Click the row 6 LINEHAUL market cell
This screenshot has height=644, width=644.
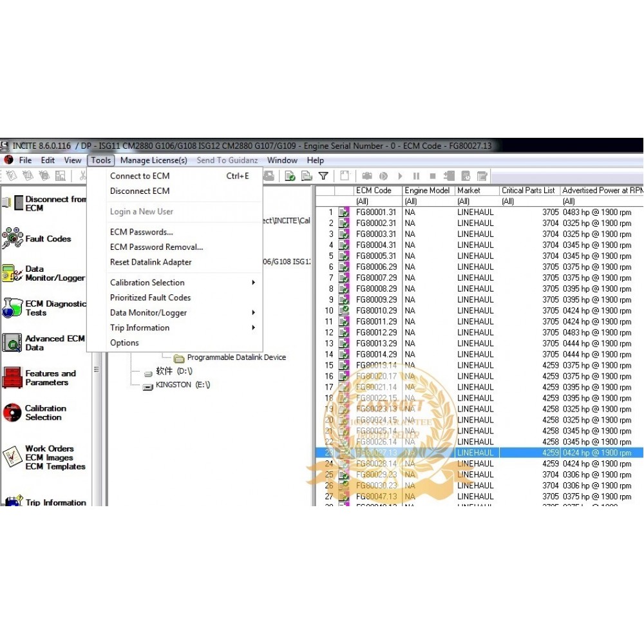point(475,267)
